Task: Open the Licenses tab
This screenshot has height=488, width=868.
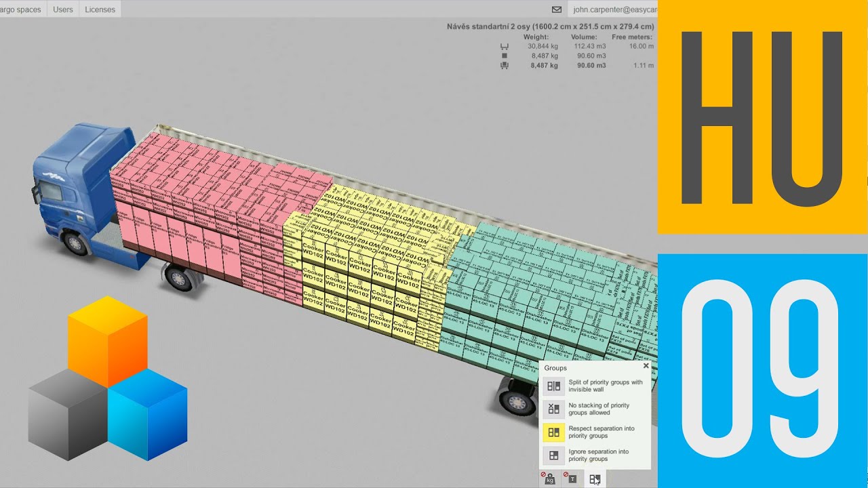Action: (100, 9)
